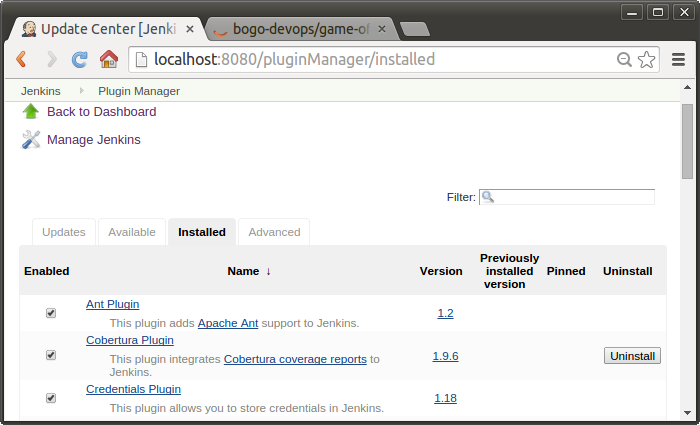Sort by Enabled column header
Viewport: 700px width, 425px height.
pyautogui.click(x=47, y=271)
